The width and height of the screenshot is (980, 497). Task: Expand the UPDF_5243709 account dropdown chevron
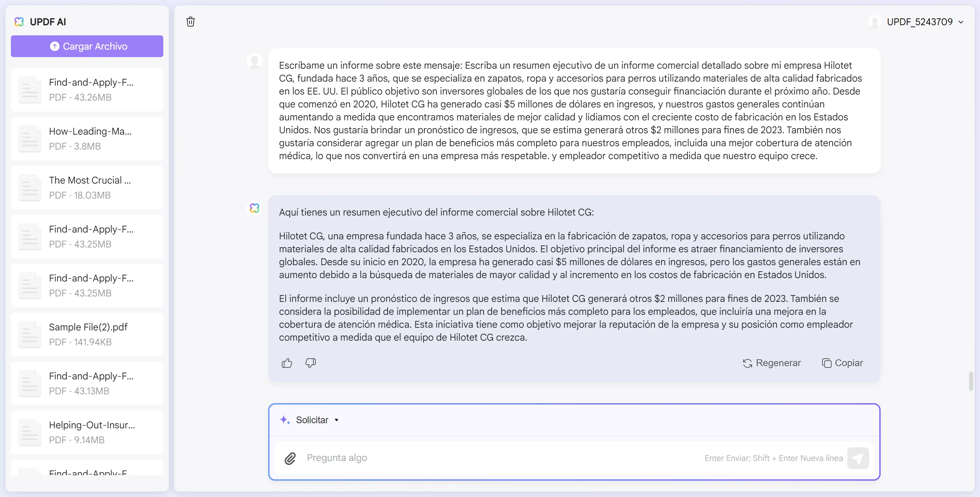(x=961, y=22)
